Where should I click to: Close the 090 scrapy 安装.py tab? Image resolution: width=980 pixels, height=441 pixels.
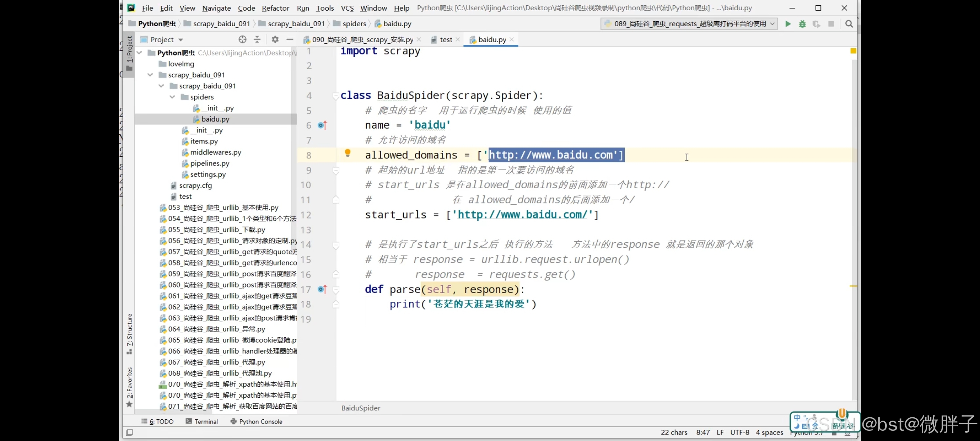[x=419, y=39]
